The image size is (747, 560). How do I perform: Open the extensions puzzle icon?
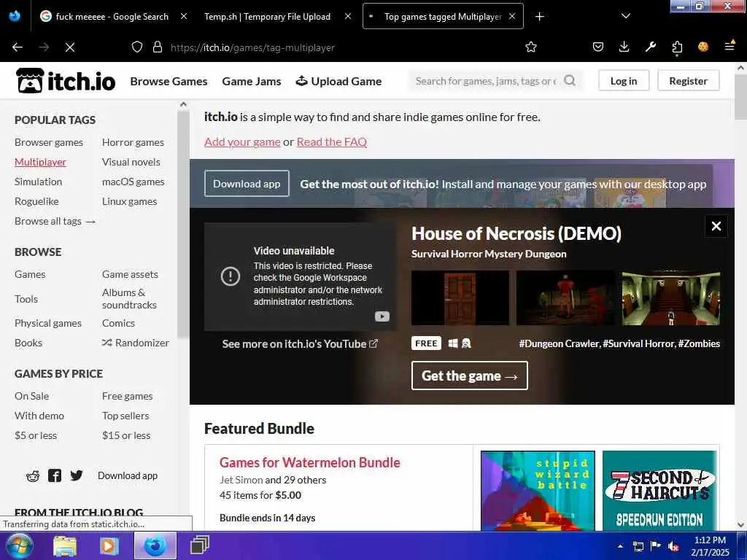pyautogui.click(x=677, y=47)
